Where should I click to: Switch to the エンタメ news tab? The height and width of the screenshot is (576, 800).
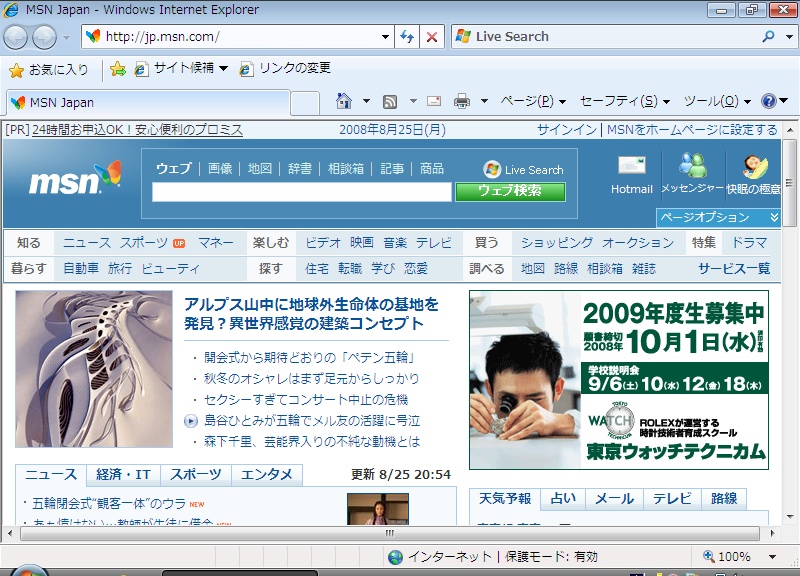(x=267, y=475)
